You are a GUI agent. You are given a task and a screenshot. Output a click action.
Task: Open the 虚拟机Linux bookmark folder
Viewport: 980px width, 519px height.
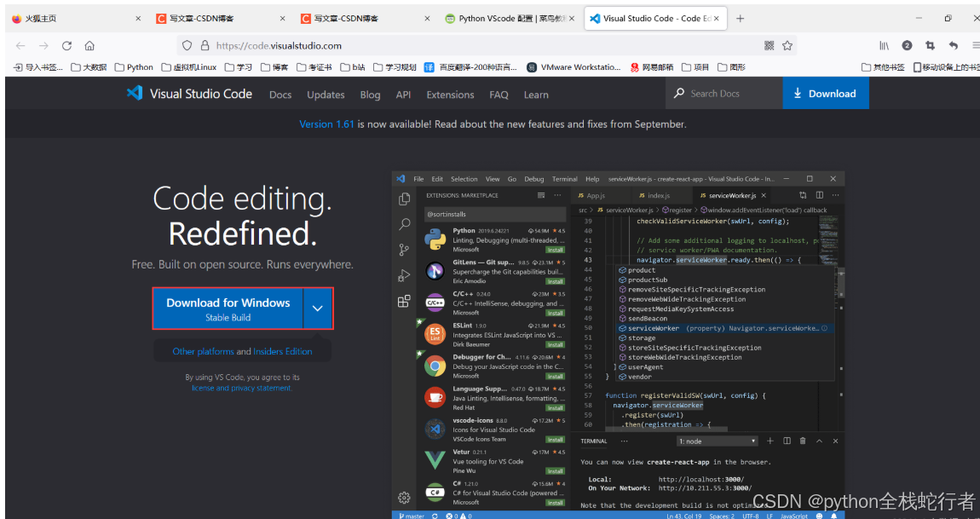(x=188, y=67)
